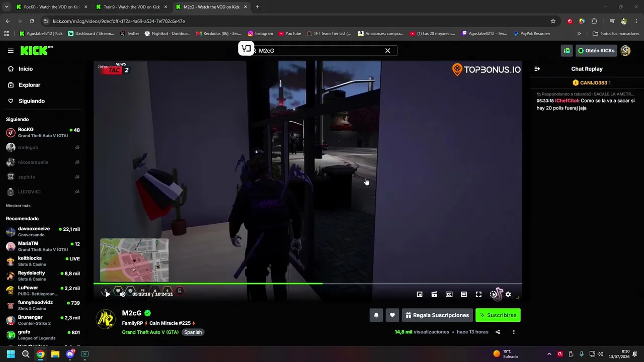The width and height of the screenshot is (644, 362).
Task: Switch to RocKG browser tab
Action: pyautogui.click(x=50, y=7)
